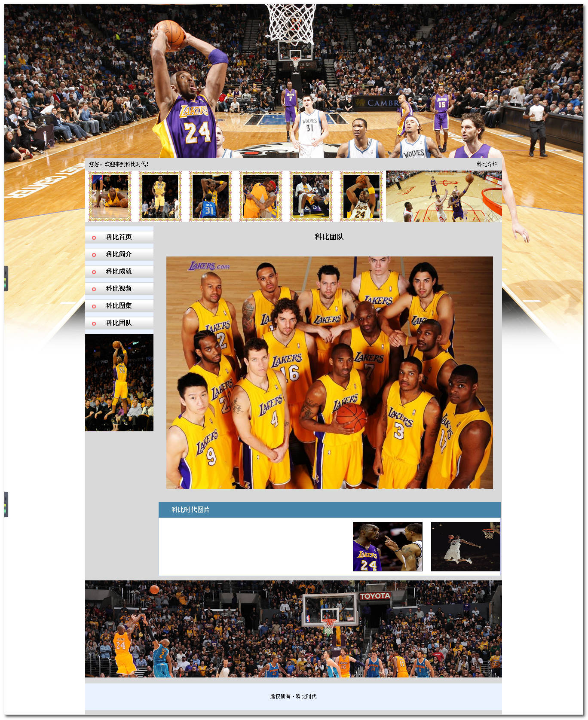Viewport: 588px width, 720px height.
Task: Open the 科比图集 gallery menu item
Action: (x=119, y=306)
